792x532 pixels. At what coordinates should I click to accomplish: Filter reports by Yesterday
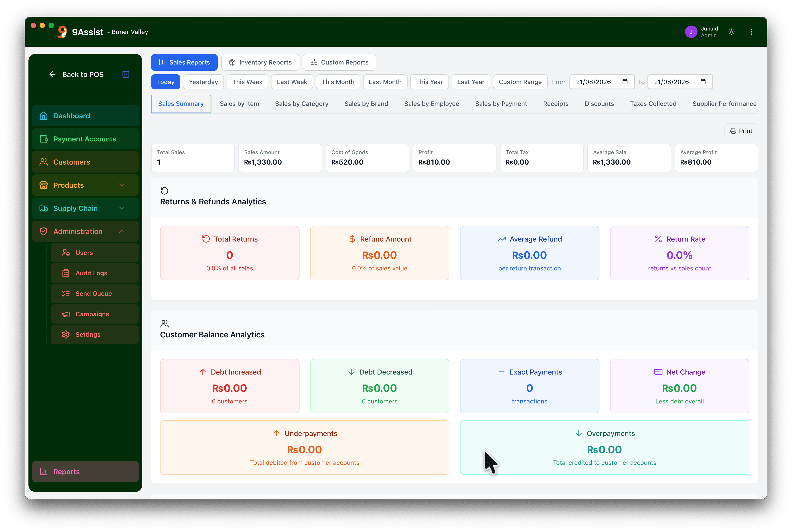tap(203, 82)
